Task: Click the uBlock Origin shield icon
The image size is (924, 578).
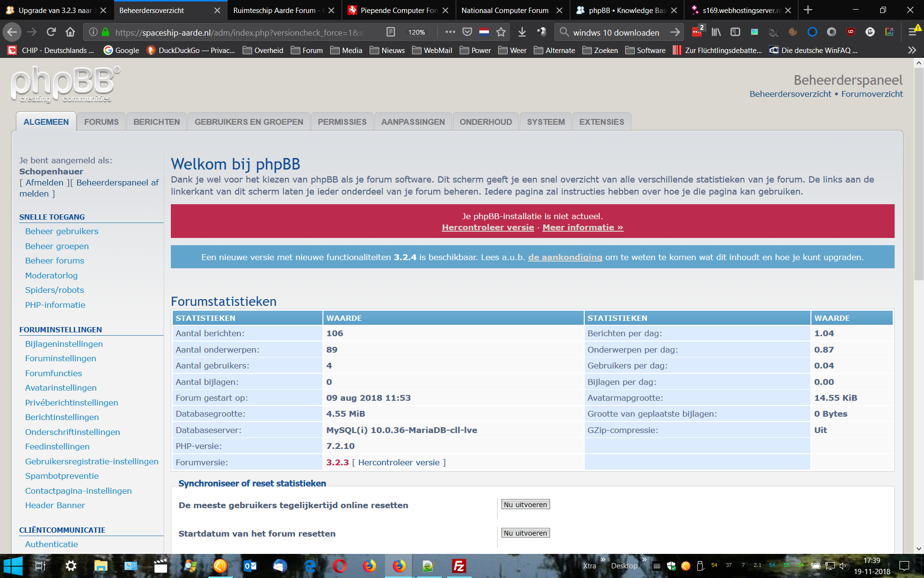Action: (851, 32)
